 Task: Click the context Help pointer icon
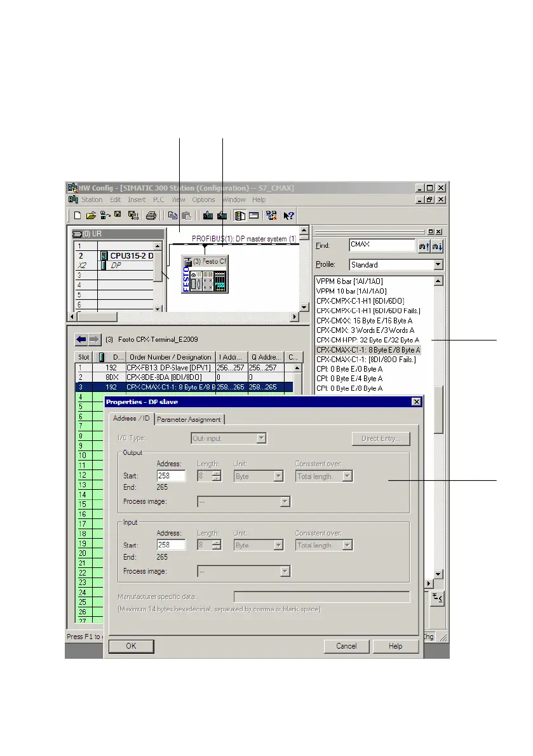pos(288,215)
